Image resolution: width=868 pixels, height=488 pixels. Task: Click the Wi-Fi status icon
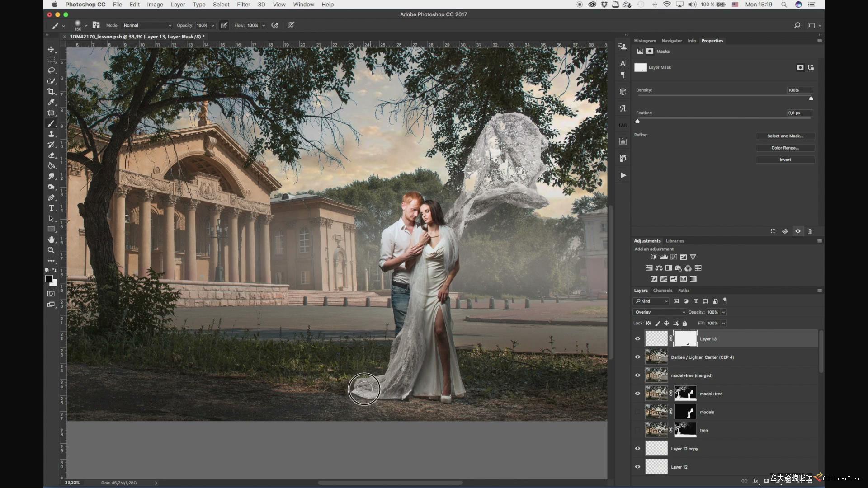click(x=667, y=5)
